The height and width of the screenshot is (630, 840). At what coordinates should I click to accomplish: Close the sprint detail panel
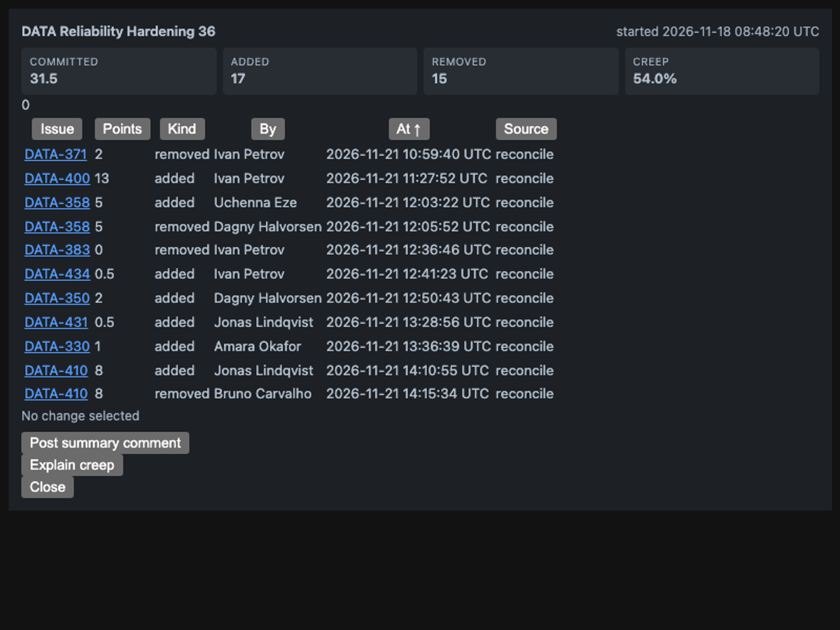coord(48,487)
